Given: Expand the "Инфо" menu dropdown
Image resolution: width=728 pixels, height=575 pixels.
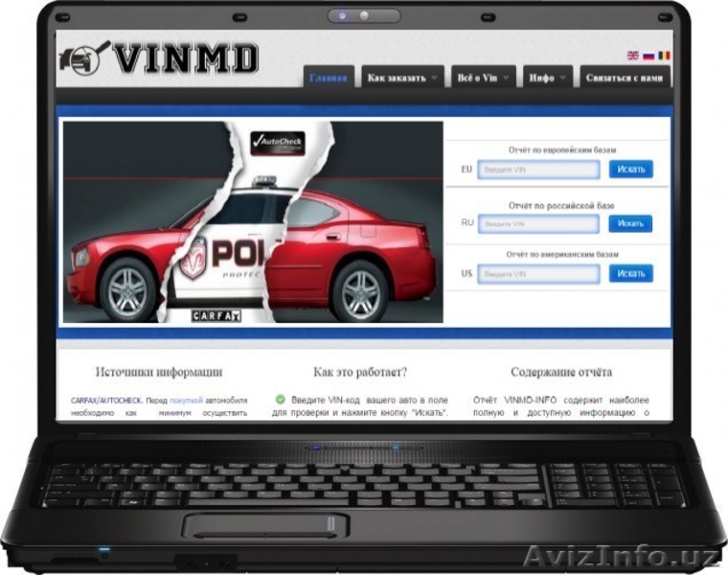Looking at the screenshot, I should click(548, 78).
